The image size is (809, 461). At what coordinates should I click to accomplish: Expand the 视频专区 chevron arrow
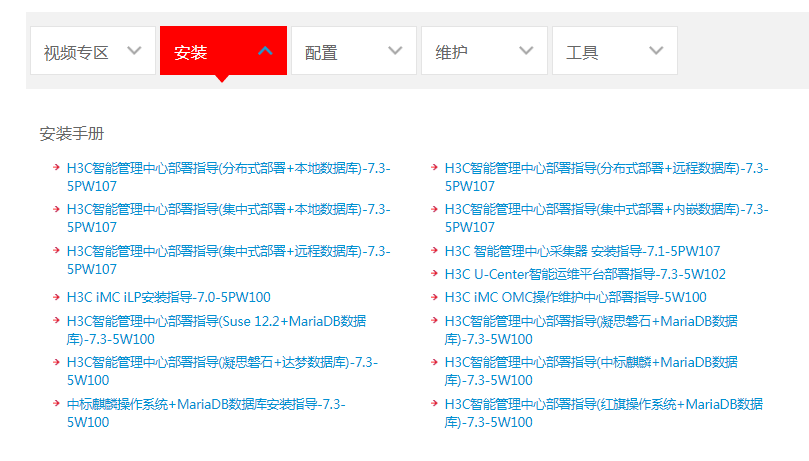[134, 51]
